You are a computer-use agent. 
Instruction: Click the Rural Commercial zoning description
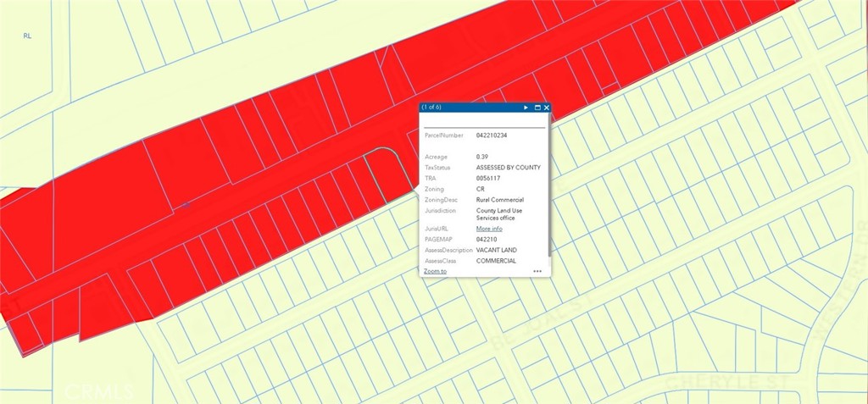[500, 200]
